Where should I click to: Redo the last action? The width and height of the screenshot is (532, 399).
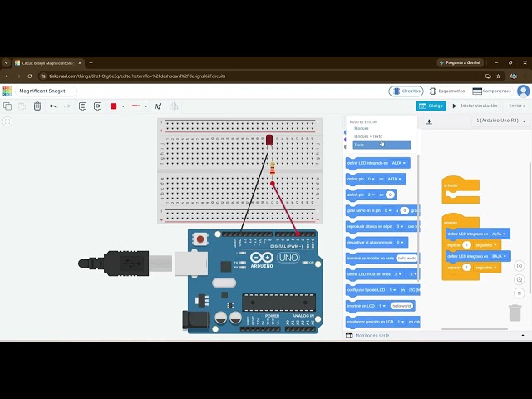pyautogui.click(x=67, y=106)
